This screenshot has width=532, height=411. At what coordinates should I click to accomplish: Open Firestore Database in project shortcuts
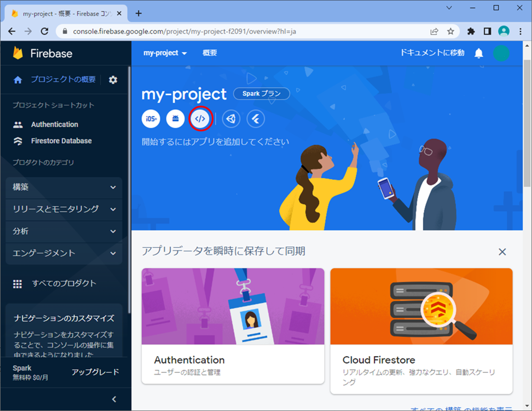61,141
